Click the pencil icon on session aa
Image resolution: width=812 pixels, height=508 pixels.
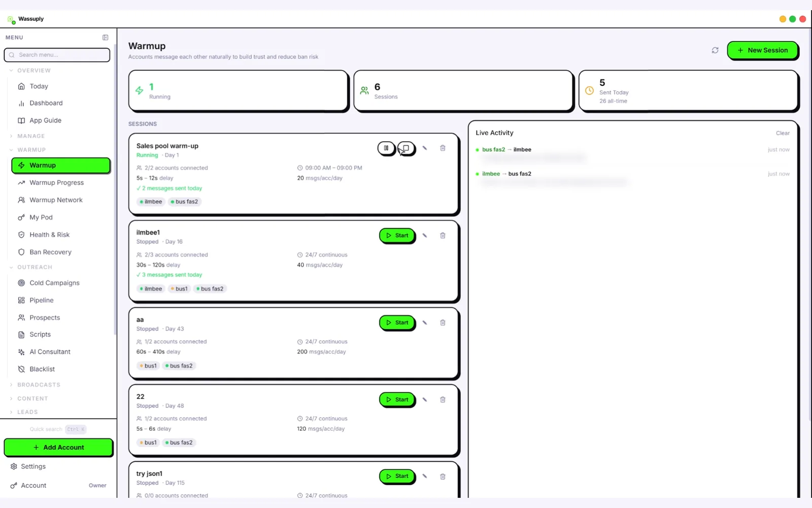tap(425, 323)
